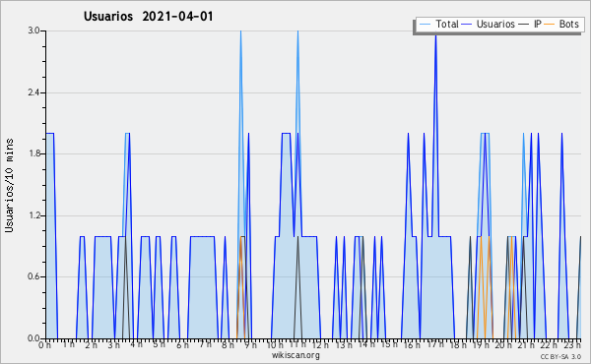The image size is (591, 364).
Task: Click the x-axis label '0 h'
Action: point(44,344)
